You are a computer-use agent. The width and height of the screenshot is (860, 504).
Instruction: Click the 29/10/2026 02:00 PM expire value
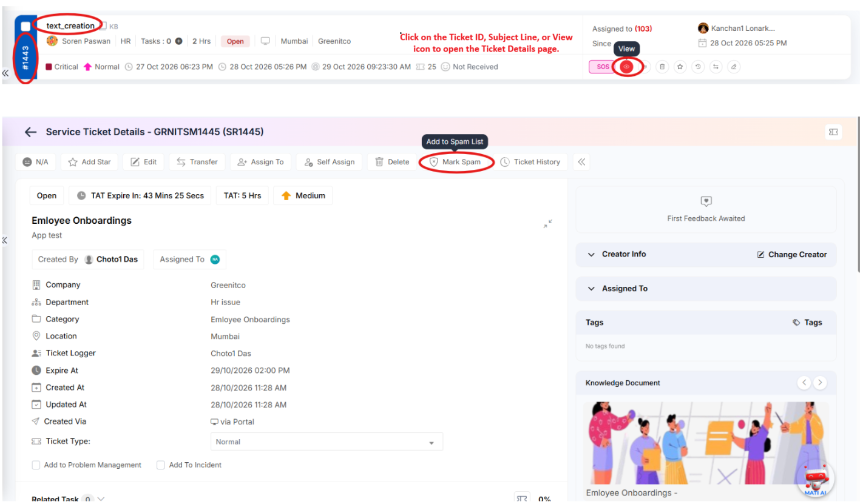(250, 371)
